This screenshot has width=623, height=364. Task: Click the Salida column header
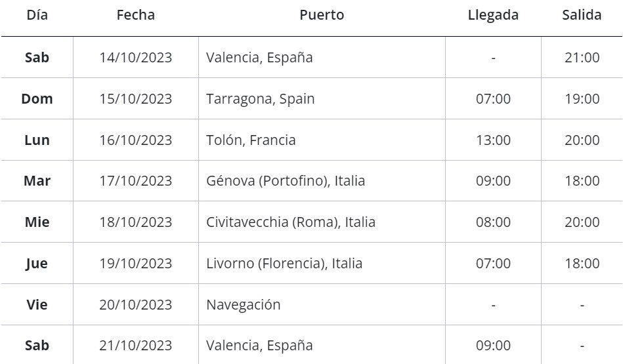point(582,15)
